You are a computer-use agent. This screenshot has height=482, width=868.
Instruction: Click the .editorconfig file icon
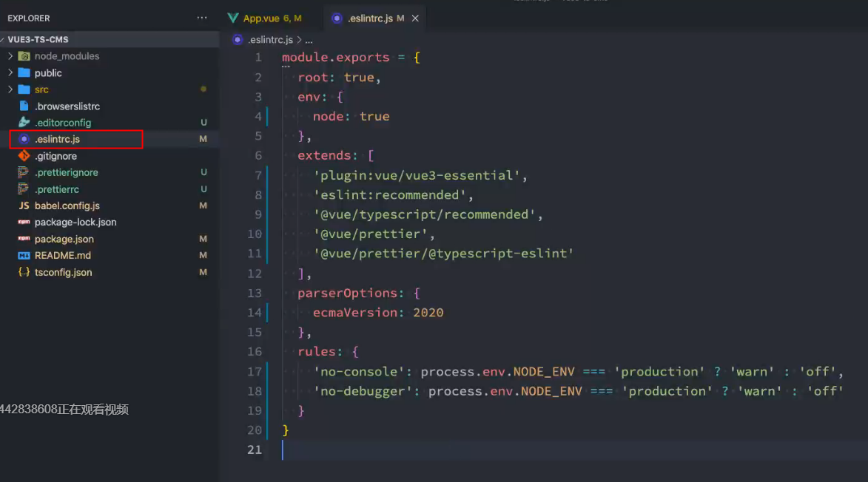24,122
